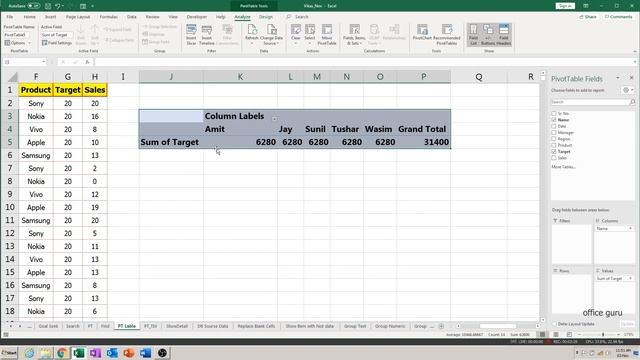Open Fields, Items & Sets
The height and width of the screenshot is (360, 640).
(x=354, y=34)
